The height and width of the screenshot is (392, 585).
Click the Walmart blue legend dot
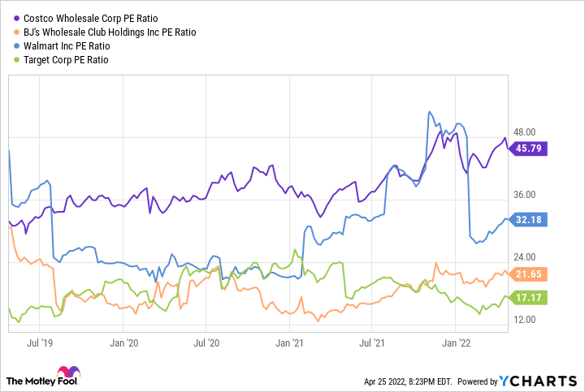pos(11,46)
